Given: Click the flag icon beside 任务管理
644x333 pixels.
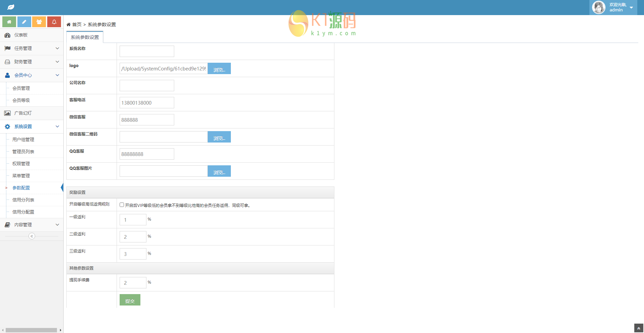Looking at the screenshot, I should (x=7, y=48).
